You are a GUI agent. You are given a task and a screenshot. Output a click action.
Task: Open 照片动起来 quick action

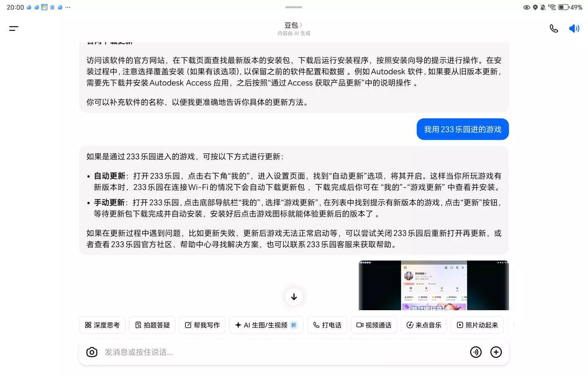[x=477, y=325]
